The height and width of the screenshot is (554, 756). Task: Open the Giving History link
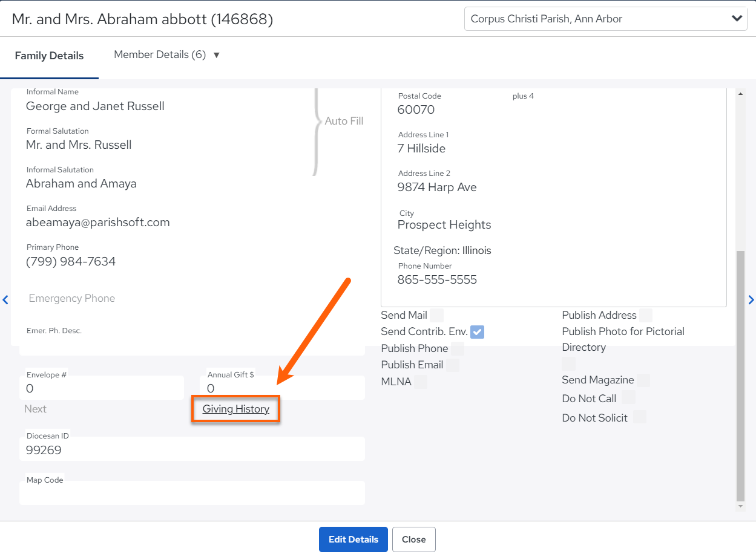pos(236,409)
